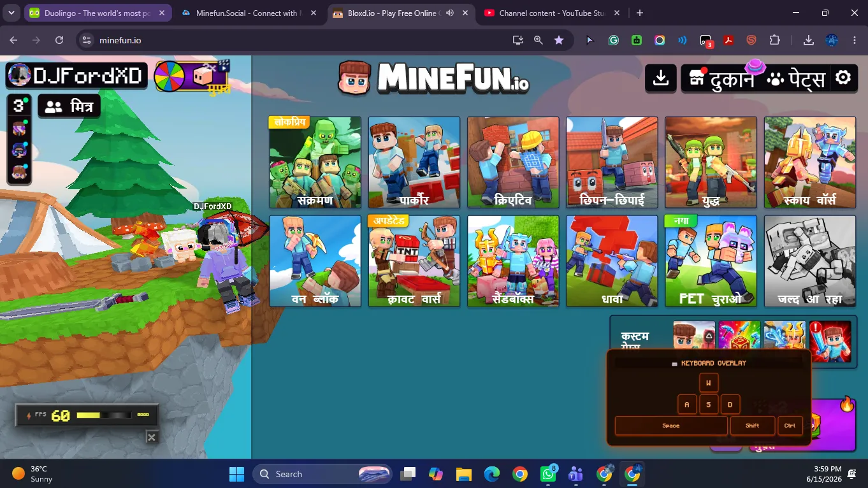Spin the colorful prize wheel

[x=170, y=76]
